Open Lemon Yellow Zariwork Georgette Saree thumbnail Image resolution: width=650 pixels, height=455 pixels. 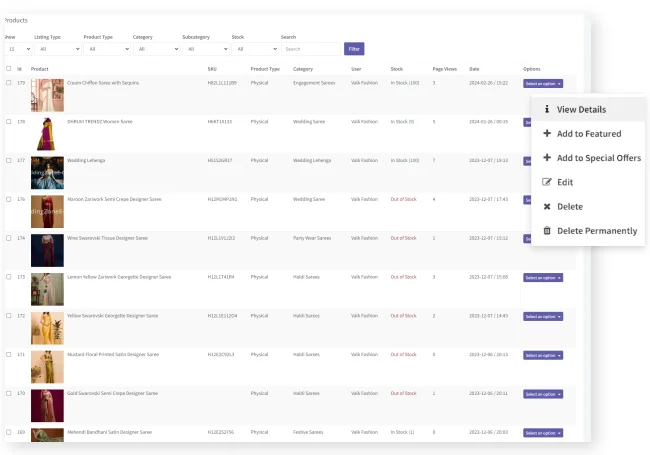click(47, 289)
